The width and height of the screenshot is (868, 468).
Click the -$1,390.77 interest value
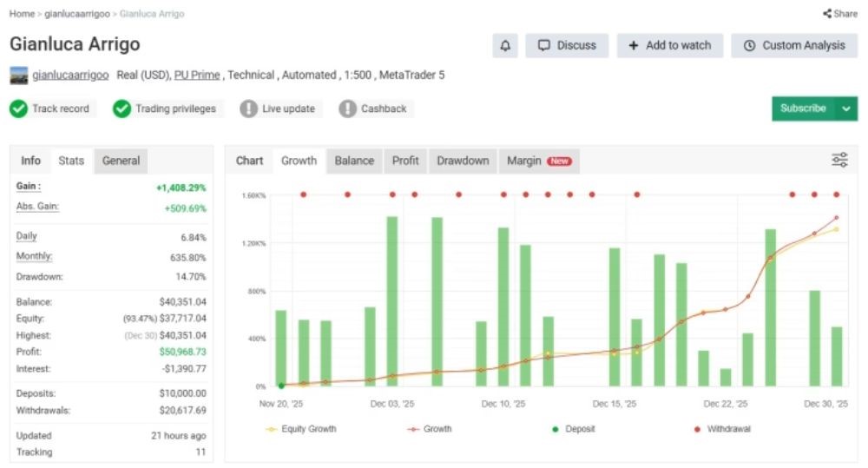click(185, 368)
